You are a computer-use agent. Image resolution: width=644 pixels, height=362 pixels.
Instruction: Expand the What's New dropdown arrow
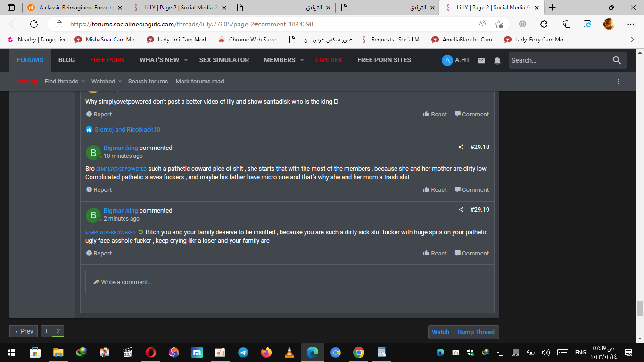(186, 60)
